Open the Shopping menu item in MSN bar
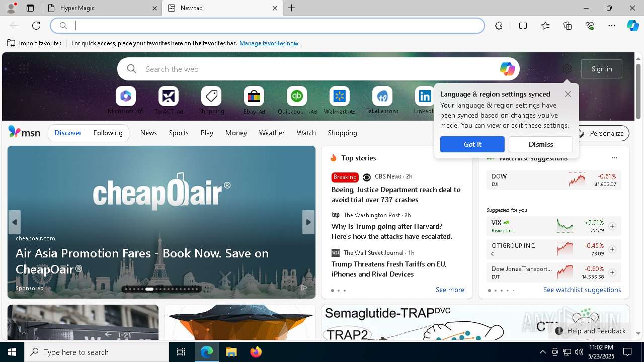The image size is (644, 362). (343, 133)
